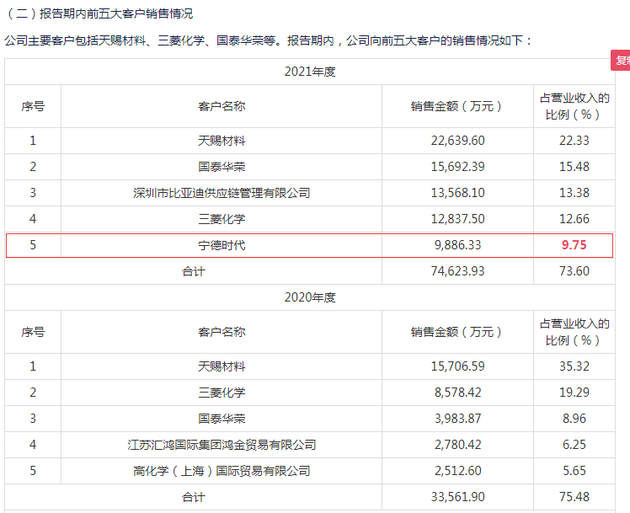Select the 13.38 percentage cell

[574, 192]
